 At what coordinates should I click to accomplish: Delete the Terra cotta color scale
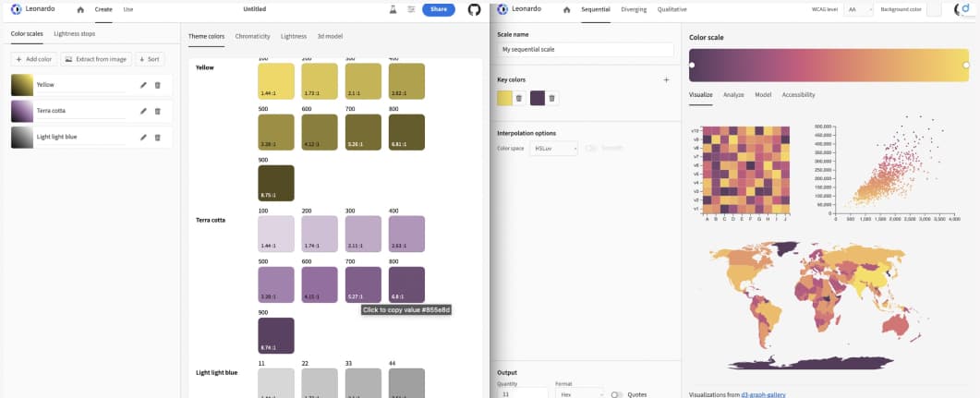pyautogui.click(x=158, y=111)
